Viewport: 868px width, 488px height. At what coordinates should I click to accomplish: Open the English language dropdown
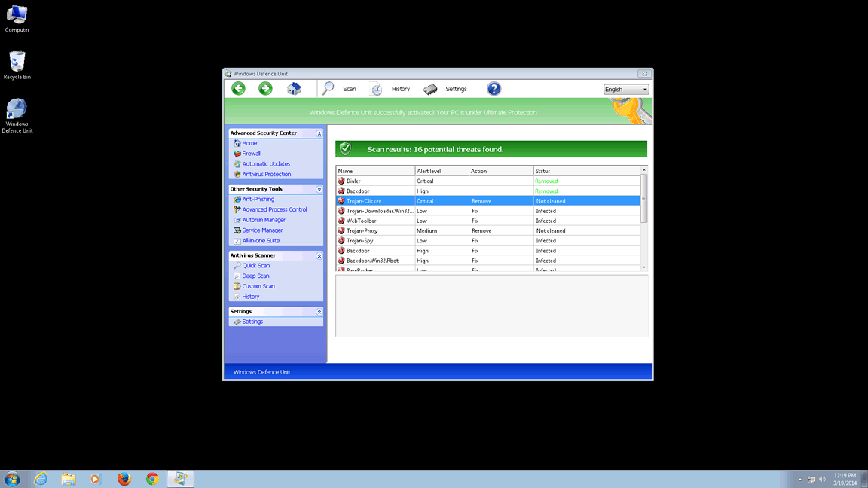(x=625, y=90)
